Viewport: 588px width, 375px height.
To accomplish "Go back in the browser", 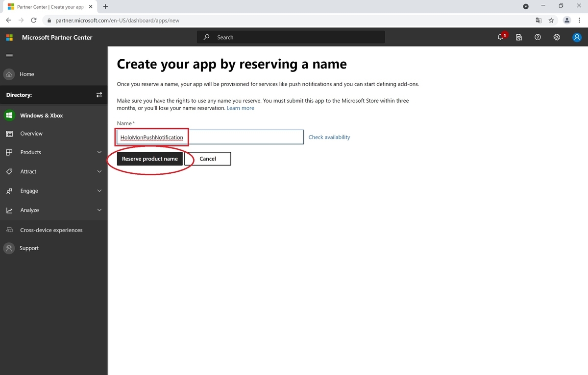I will click(x=8, y=20).
